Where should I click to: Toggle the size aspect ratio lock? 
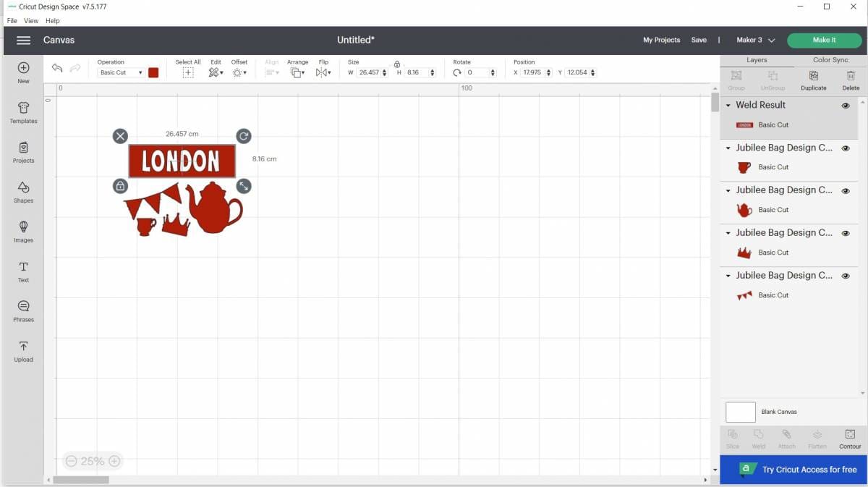pos(396,64)
